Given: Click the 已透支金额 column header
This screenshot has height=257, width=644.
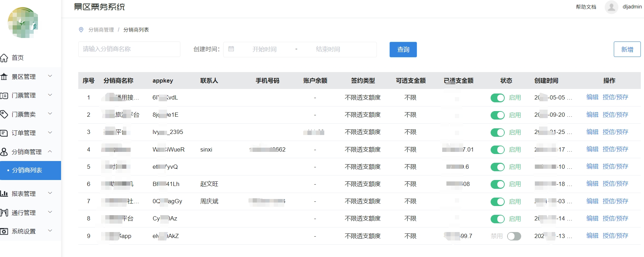Looking at the screenshot, I should click(x=458, y=81).
